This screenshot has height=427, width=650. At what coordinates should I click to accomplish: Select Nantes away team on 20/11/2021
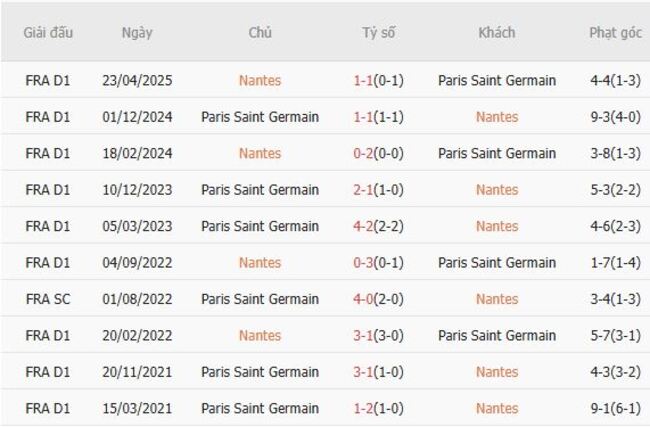coord(497,372)
